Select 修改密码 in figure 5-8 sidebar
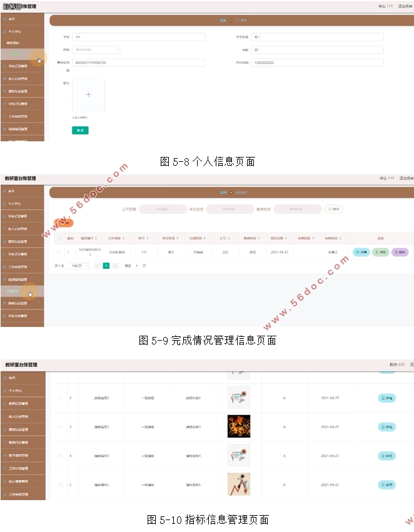 [22, 43]
